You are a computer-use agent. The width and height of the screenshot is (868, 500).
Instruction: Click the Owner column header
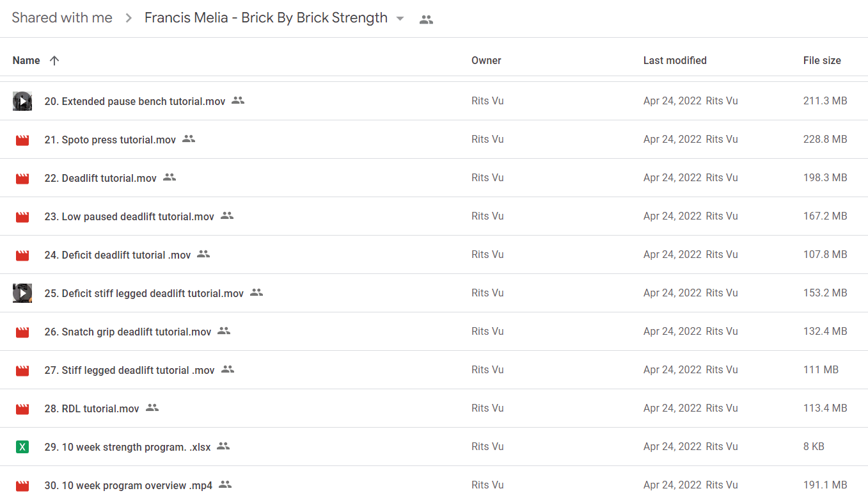(486, 60)
